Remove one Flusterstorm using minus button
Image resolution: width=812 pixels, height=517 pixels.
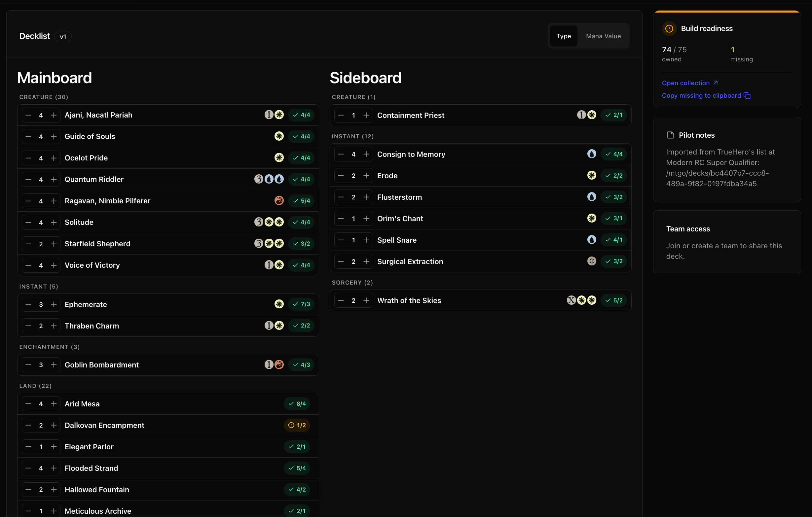coord(341,197)
